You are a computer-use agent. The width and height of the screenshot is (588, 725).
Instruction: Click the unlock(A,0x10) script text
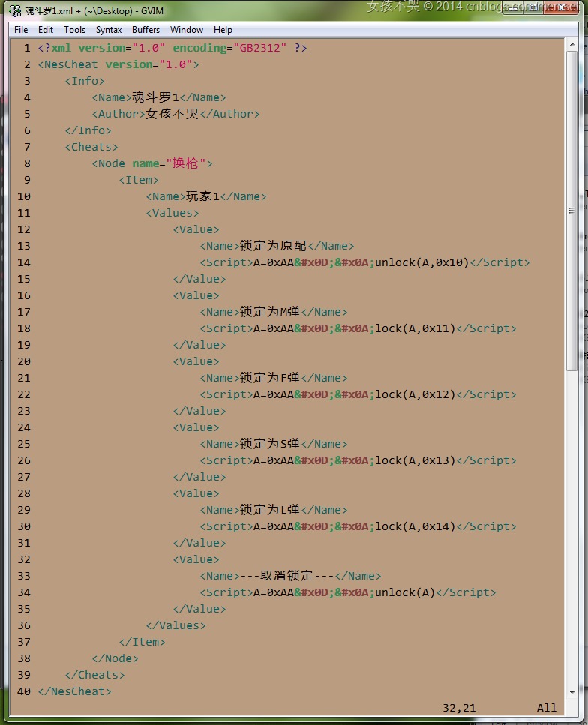click(422, 262)
